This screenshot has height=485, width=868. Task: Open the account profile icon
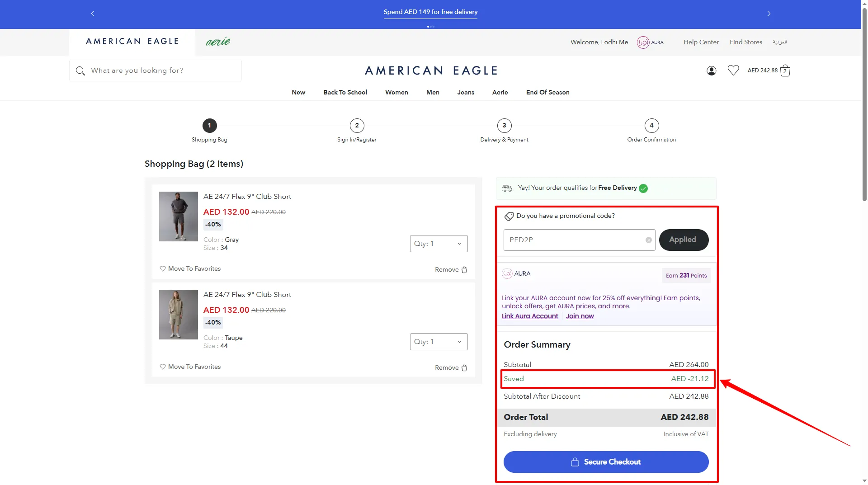(x=711, y=71)
